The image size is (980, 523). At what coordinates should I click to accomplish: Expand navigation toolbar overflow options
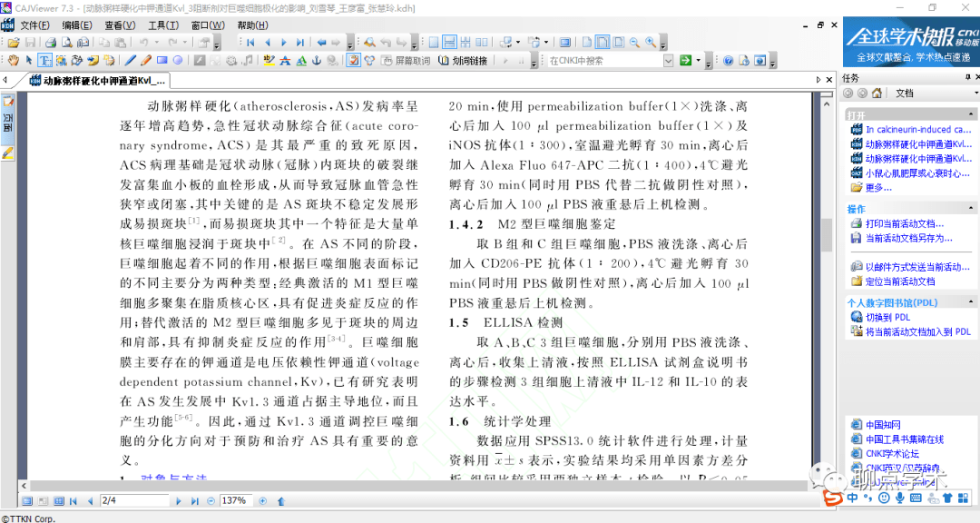pyautogui.click(x=350, y=44)
